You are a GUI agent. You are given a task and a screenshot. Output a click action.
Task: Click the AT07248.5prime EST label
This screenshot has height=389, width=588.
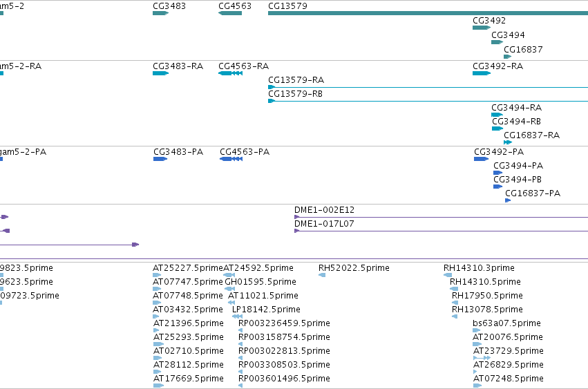click(x=509, y=379)
